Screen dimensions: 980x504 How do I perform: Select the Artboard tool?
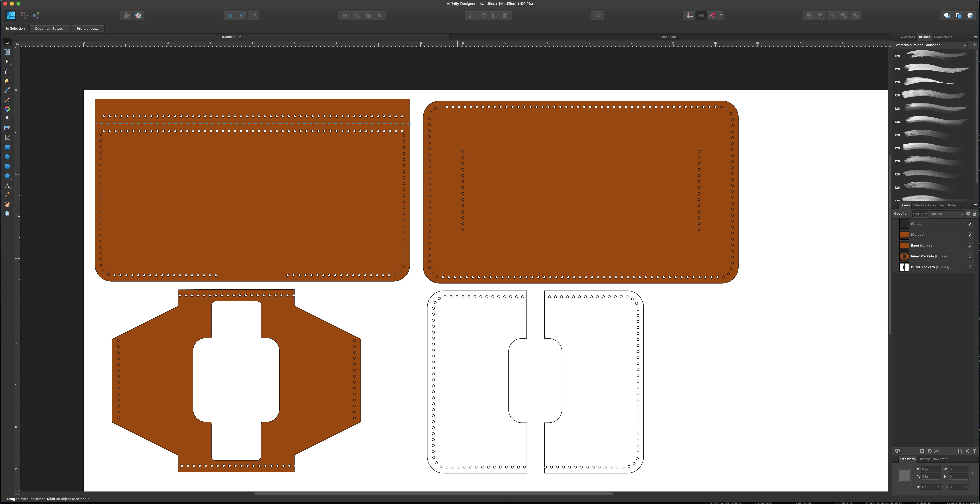pyautogui.click(x=7, y=52)
